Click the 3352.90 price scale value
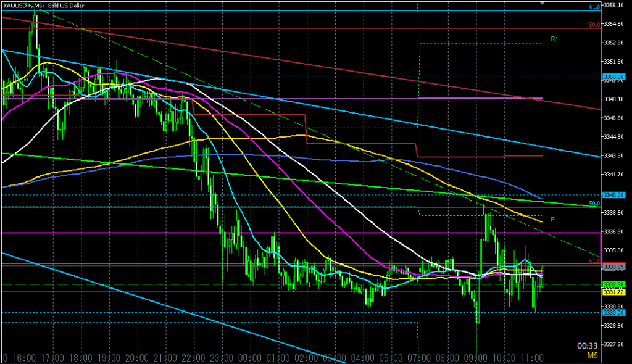Viewport: 632px width, 364px height. 613,43
